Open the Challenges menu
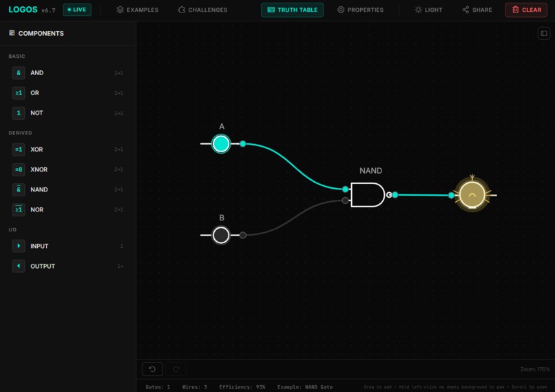Screen dimensions: 555x392 pyautogui.click(x=203, y=10)
